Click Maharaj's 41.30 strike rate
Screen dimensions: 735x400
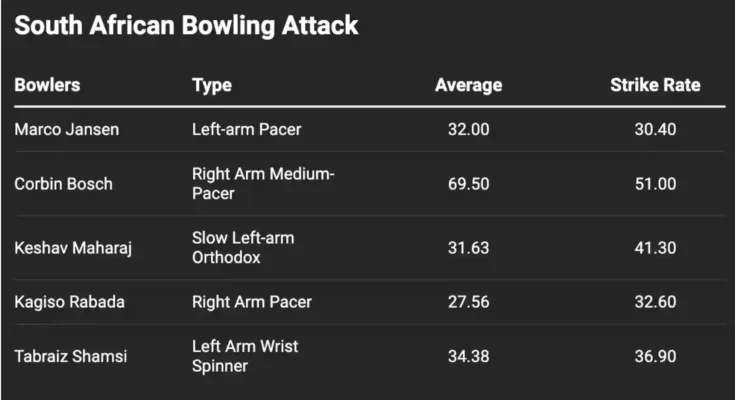[x=655, y=248]
